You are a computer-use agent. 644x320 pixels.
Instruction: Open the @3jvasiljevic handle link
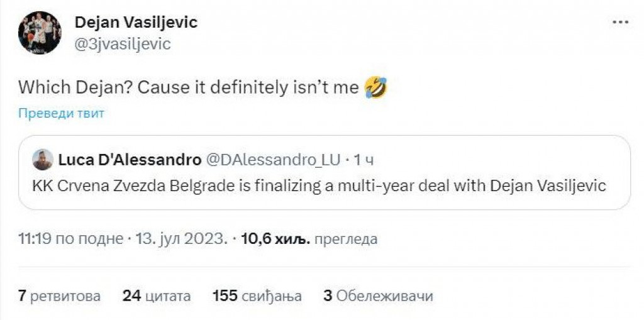point(123,43)
